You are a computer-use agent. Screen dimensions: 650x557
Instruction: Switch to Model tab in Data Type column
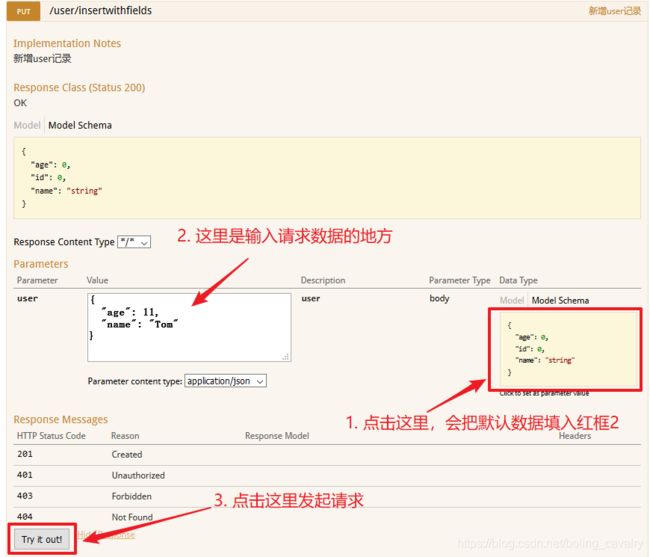click(512, 300)
